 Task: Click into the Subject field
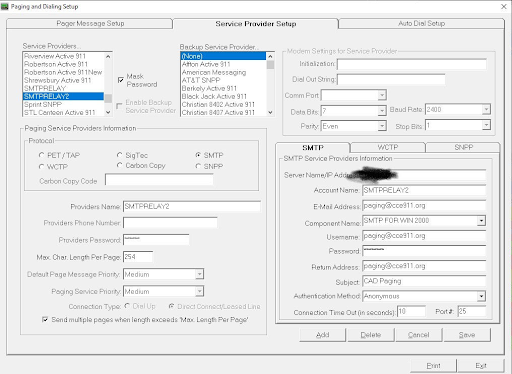coord(424,281)
